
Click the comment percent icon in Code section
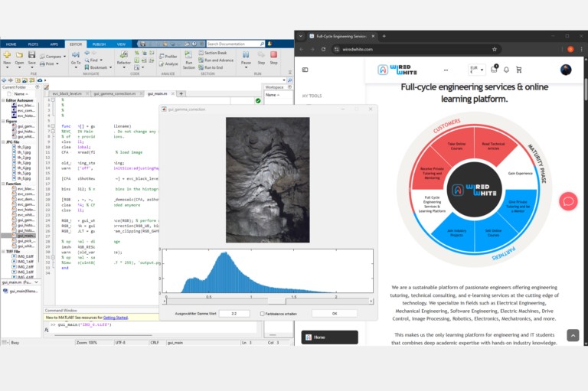(x=136, y=54)
